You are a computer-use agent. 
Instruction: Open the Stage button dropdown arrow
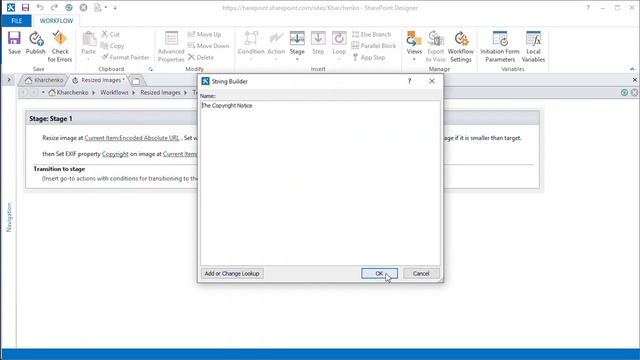(x=297, y=59)
